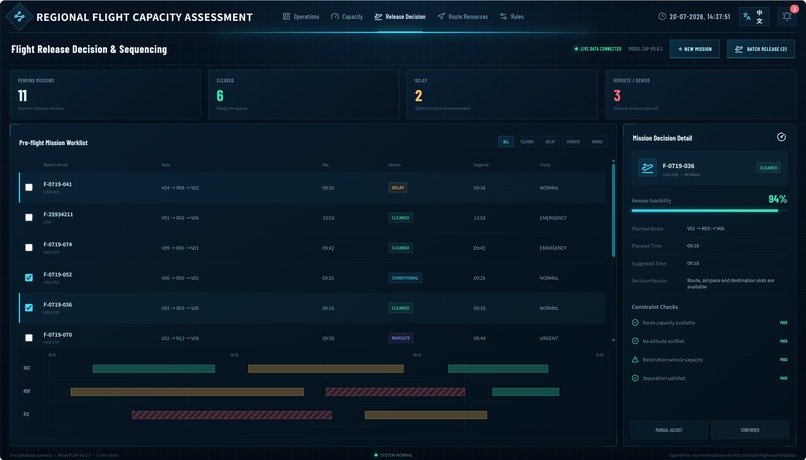Image resolution: width=806 pixels, height=460 pixels.
Task: Click the Rules sliders icon
Action: click(x=503, y=16)
